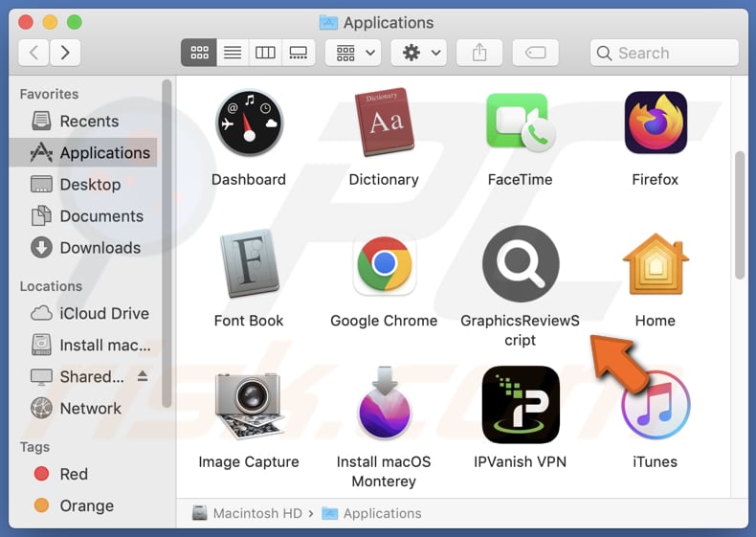Select Applications in the sidebar

83,152
